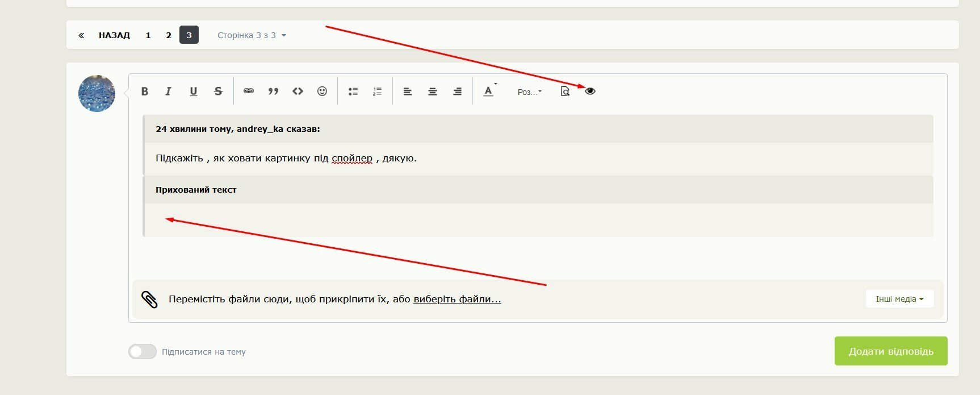Screen dimensions: 980x395
Task: Align text to the right
Action: (x=457, y=91)
